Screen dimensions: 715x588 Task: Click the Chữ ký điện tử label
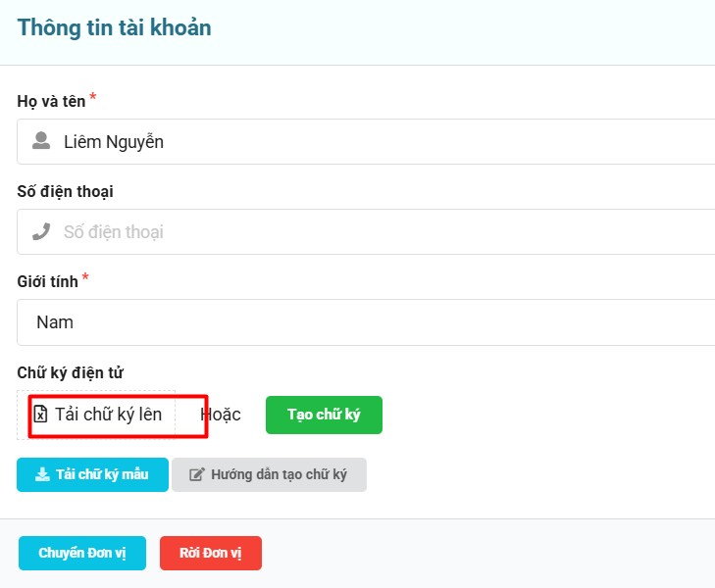71,372
